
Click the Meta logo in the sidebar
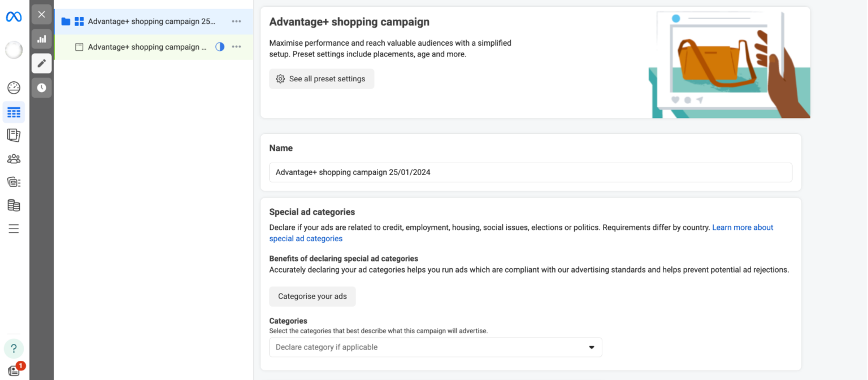(x=14, y=16)
